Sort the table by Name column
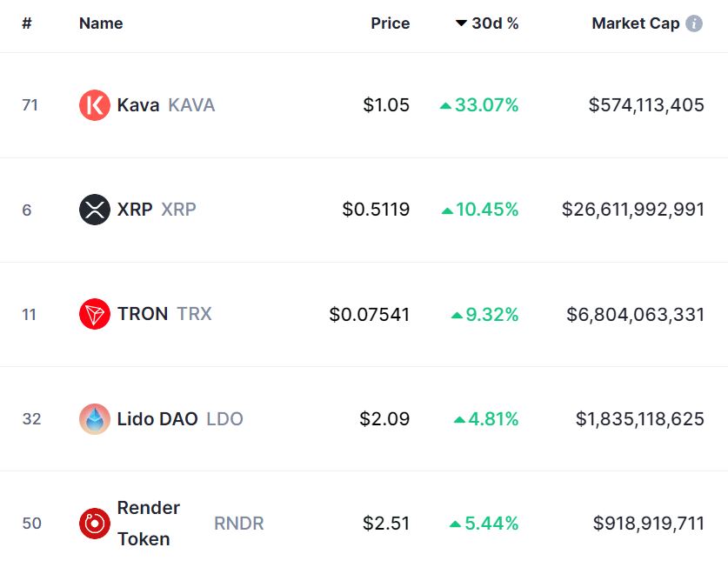The image size is (728, 574). (x=101, y=23)
